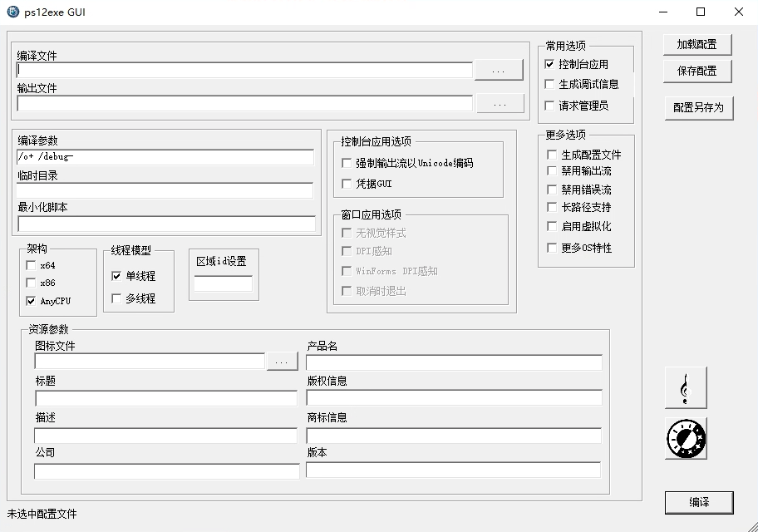Browse for the 图标文件 icon file

pos(282,362)
